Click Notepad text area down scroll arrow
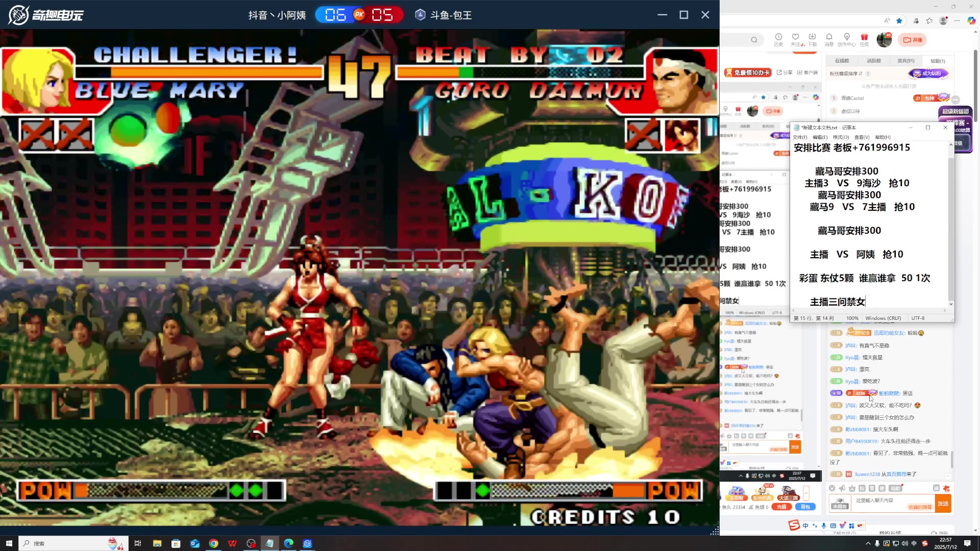Image resolution: width=980 pixels, height=551 pixels. (x=950, y=304)
